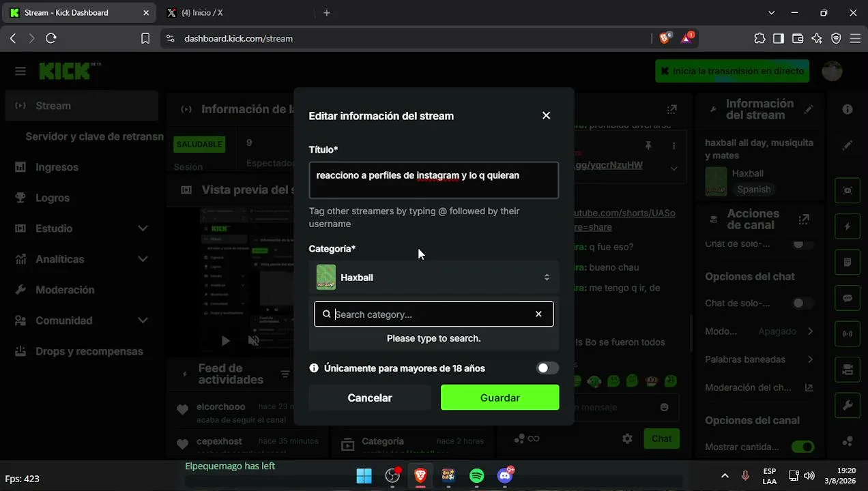The image size is (868, 491).
Task: Open chat settings gear
Action: [627, 438]
